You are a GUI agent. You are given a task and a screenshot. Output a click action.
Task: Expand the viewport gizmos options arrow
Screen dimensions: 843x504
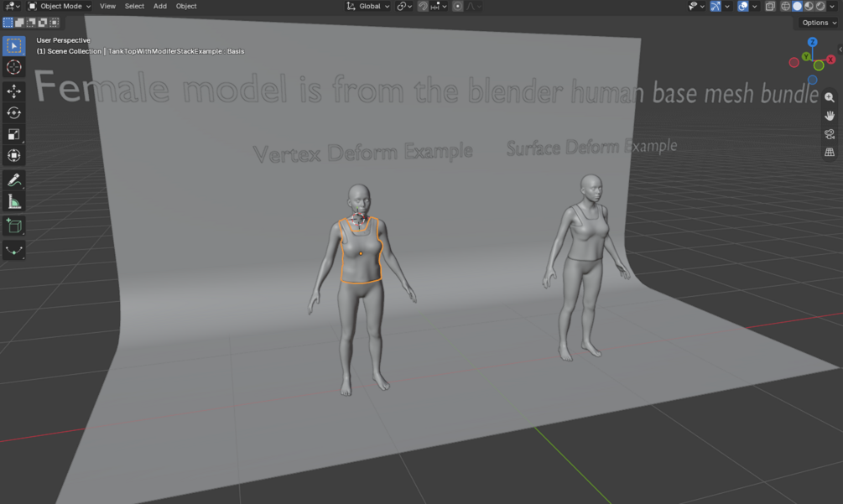tap(727, 6)
